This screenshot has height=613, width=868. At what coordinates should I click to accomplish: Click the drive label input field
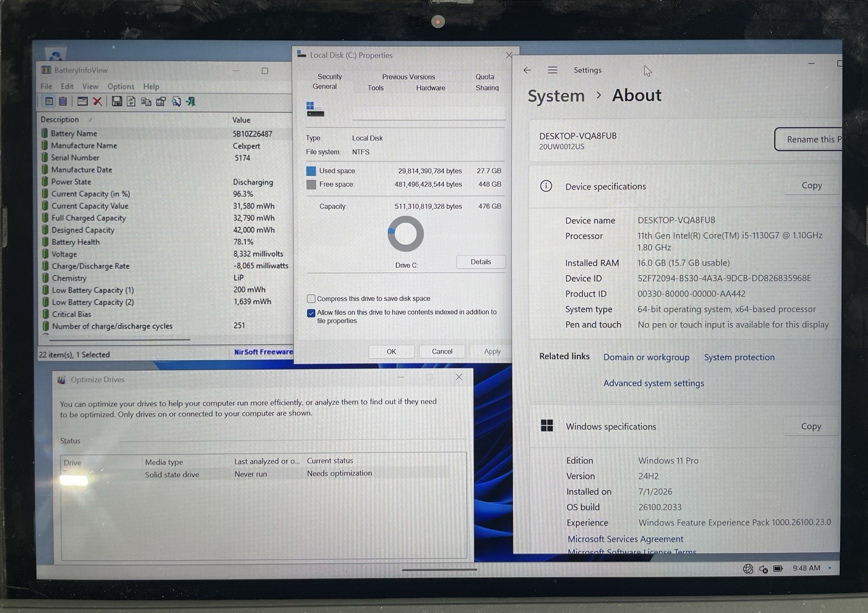[429, 112]
